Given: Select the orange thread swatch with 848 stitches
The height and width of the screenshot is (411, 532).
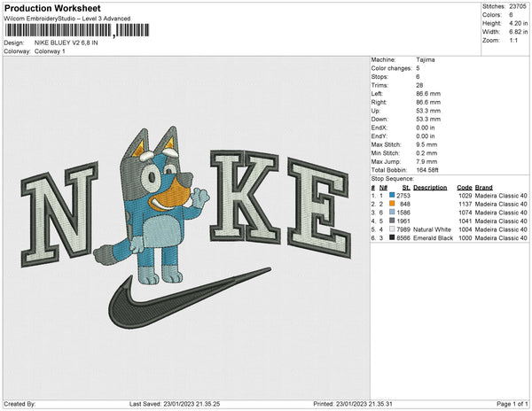Looking at the screenshot, I should click(392, 204).
